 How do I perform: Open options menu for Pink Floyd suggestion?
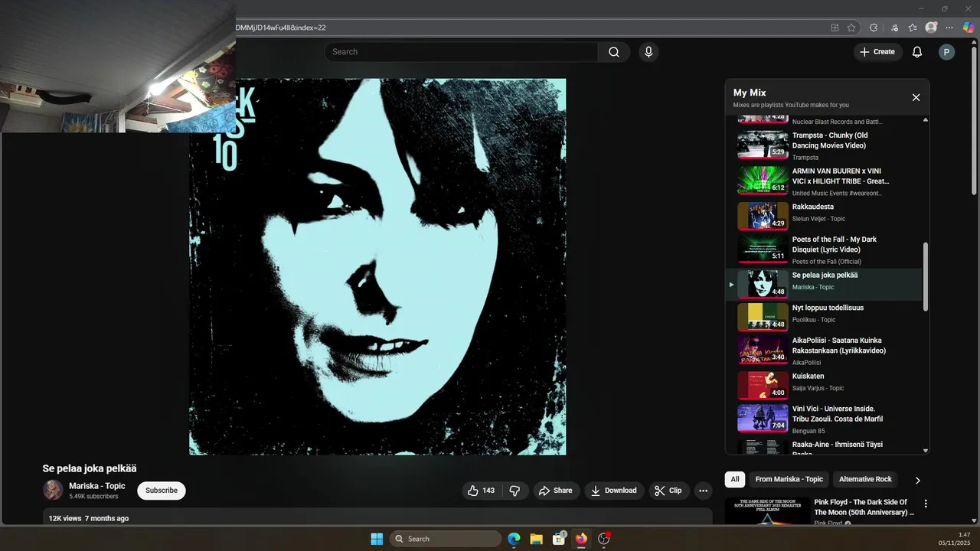(x=926, y=504)
